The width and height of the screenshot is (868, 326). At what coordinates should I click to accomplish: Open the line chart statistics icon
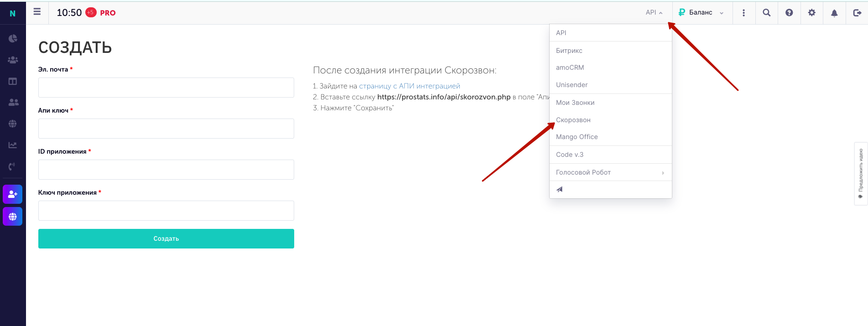[13, 145]
